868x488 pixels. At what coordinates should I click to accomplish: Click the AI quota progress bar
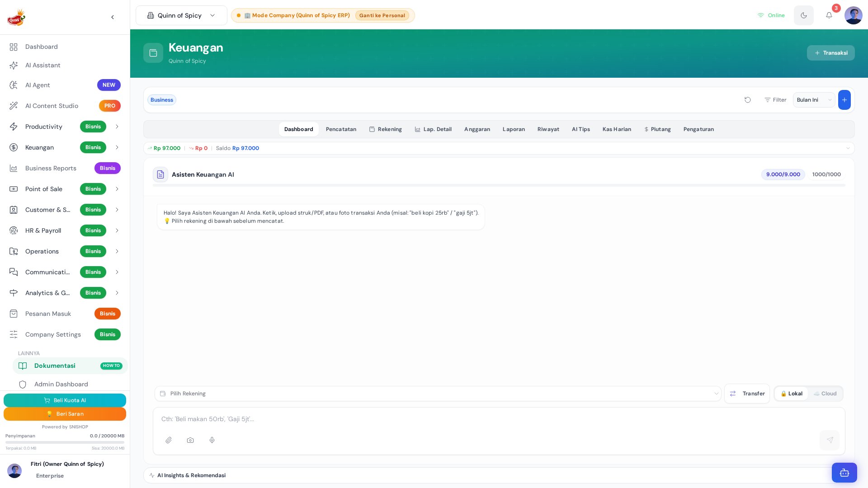(x=499, y=185)
